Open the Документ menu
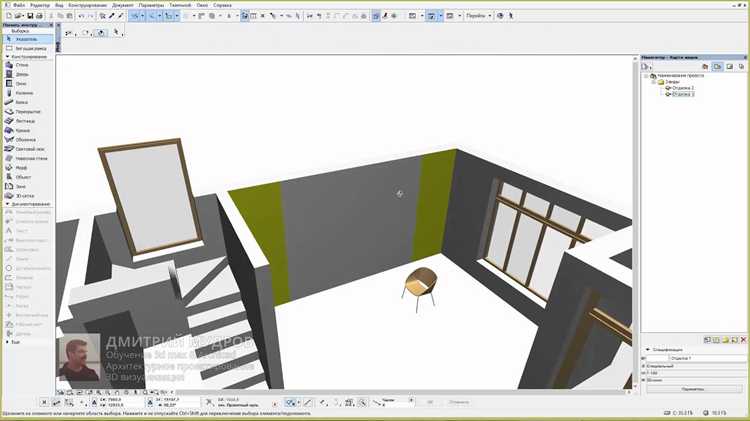 click(x=123, y=5)
